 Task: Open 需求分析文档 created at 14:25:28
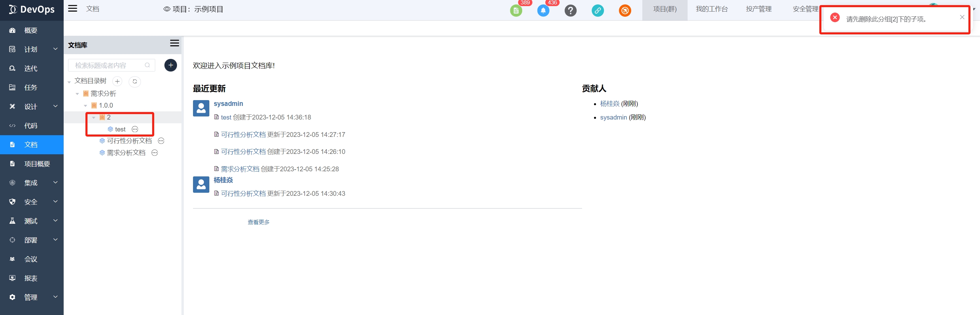tap(240, 169)
